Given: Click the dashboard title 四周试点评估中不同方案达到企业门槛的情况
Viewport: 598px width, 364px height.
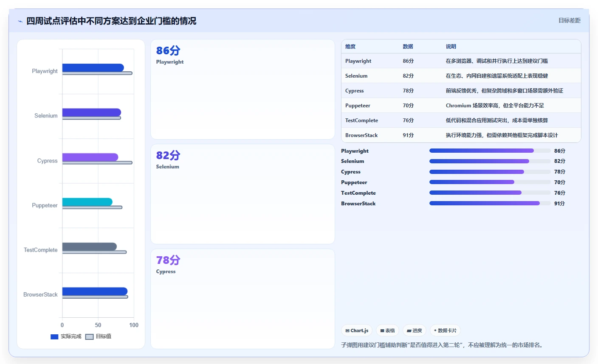Looking at the screenshot, I should [111, 21].
